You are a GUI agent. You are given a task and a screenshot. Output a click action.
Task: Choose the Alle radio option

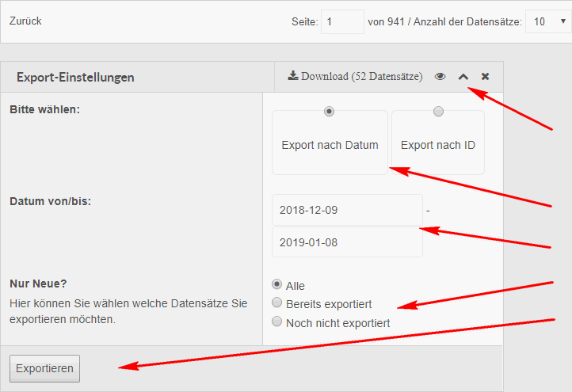pos(276,284)
